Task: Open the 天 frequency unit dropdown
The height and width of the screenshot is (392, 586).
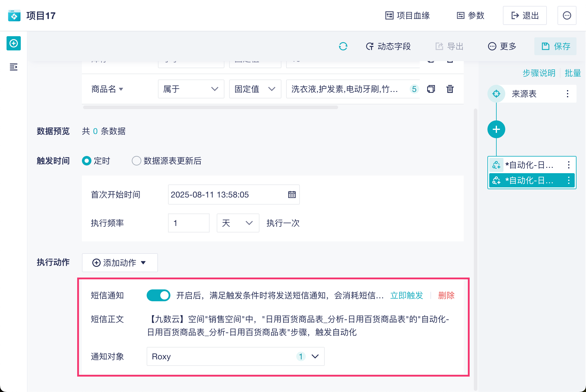Action: [237, 223]
